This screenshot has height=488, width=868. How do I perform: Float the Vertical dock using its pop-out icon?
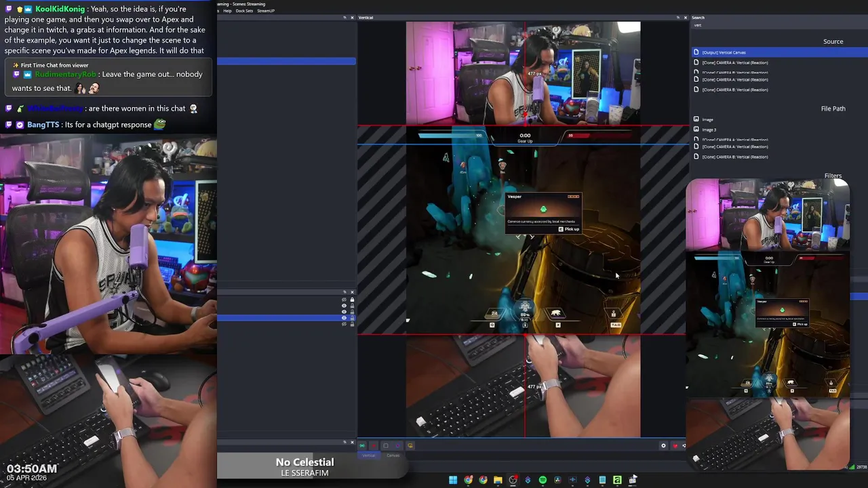(x=677, y=17)
